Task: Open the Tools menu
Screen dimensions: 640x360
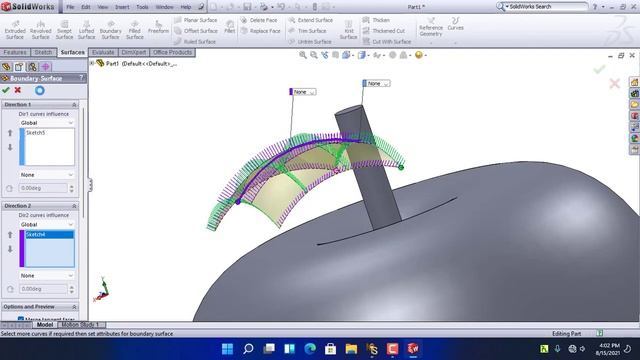Action: coord(142,7)
